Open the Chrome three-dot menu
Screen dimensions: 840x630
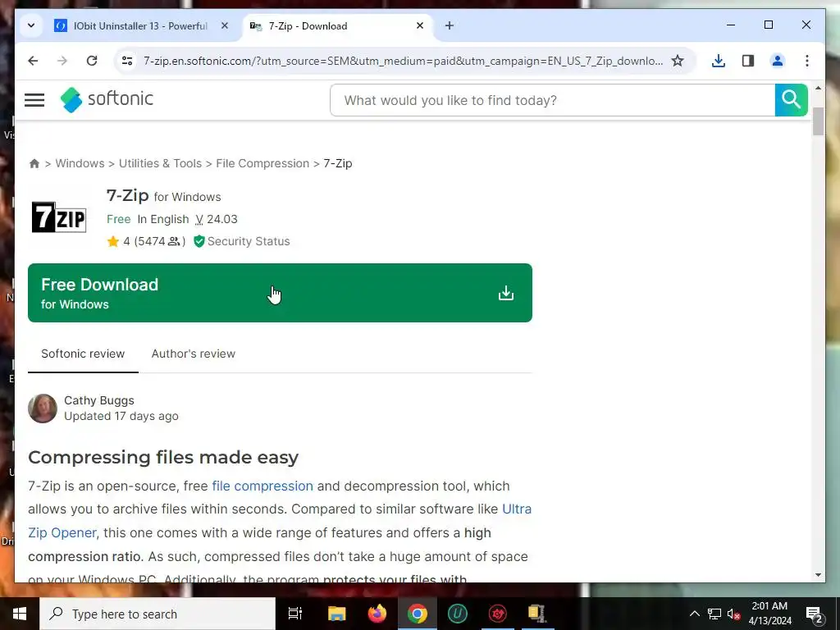[x=807, y=61]
